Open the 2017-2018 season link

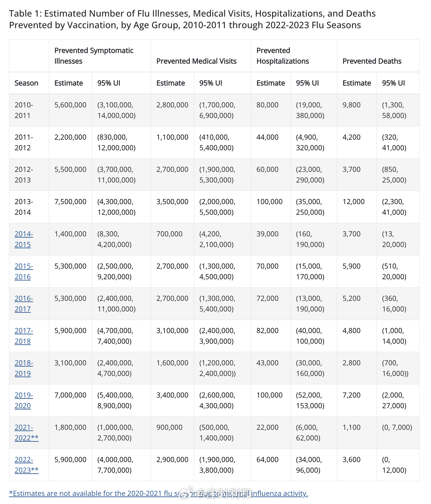24,336
